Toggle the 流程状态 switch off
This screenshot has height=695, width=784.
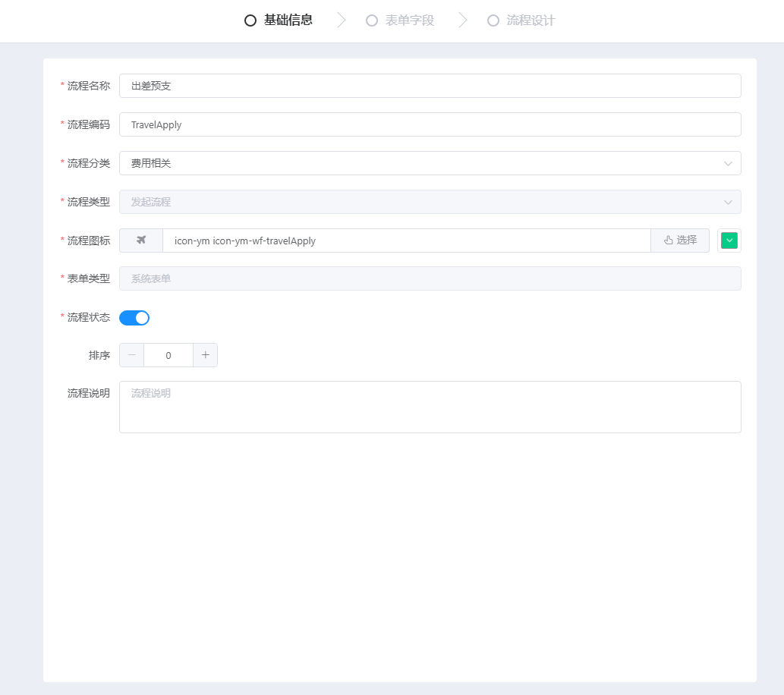click(x=134, y=318)
